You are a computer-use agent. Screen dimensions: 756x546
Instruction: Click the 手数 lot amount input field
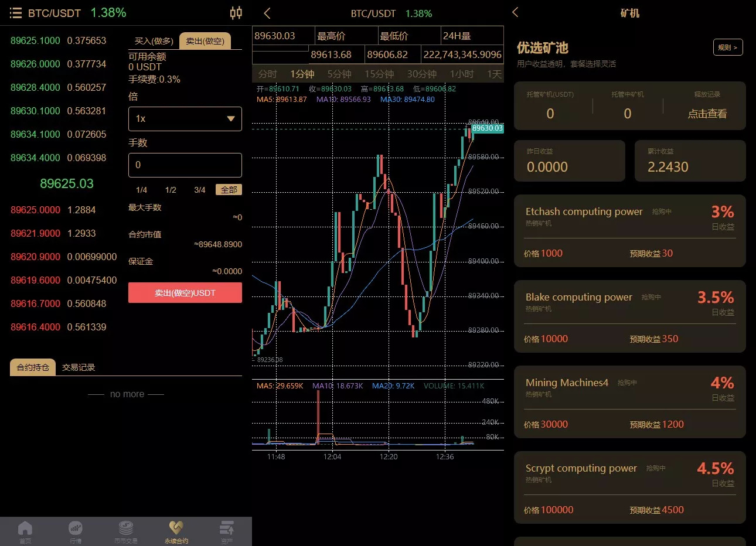pos(185,165)
